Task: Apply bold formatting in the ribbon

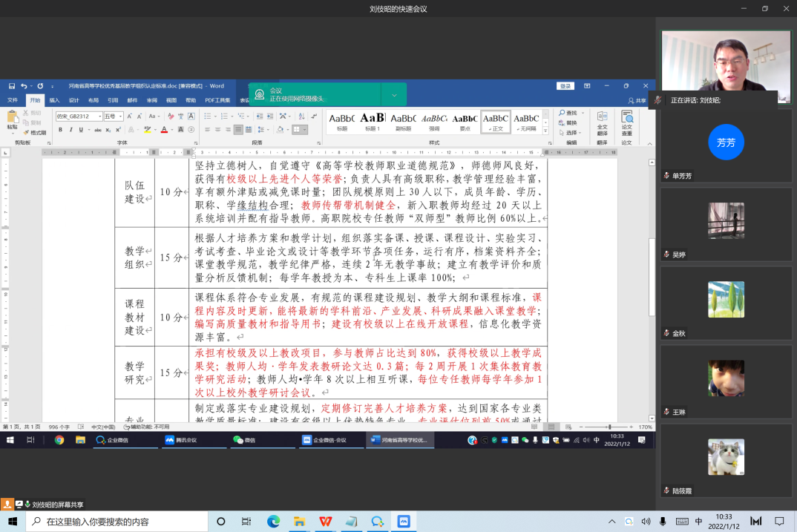Action: [x=60, y=130]
